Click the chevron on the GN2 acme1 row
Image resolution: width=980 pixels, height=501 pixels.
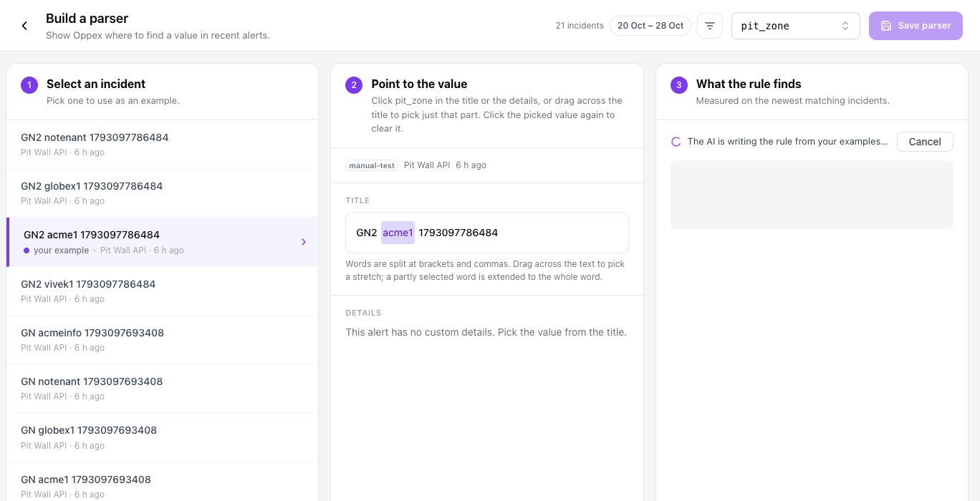(304, 242)
